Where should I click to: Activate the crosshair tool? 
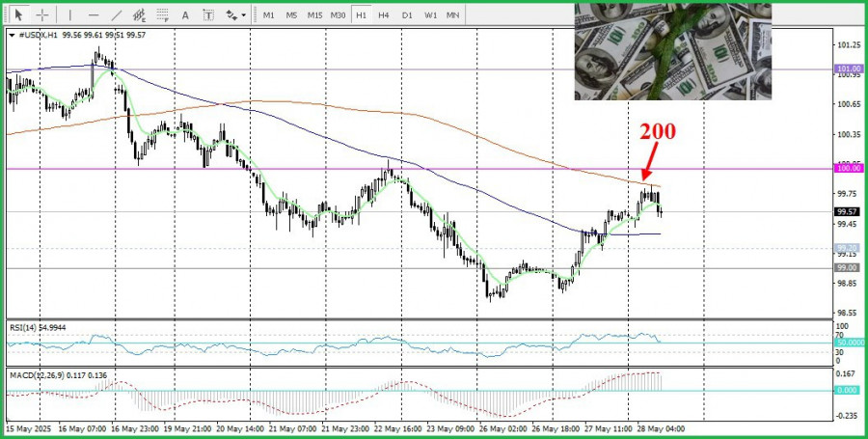42,14
